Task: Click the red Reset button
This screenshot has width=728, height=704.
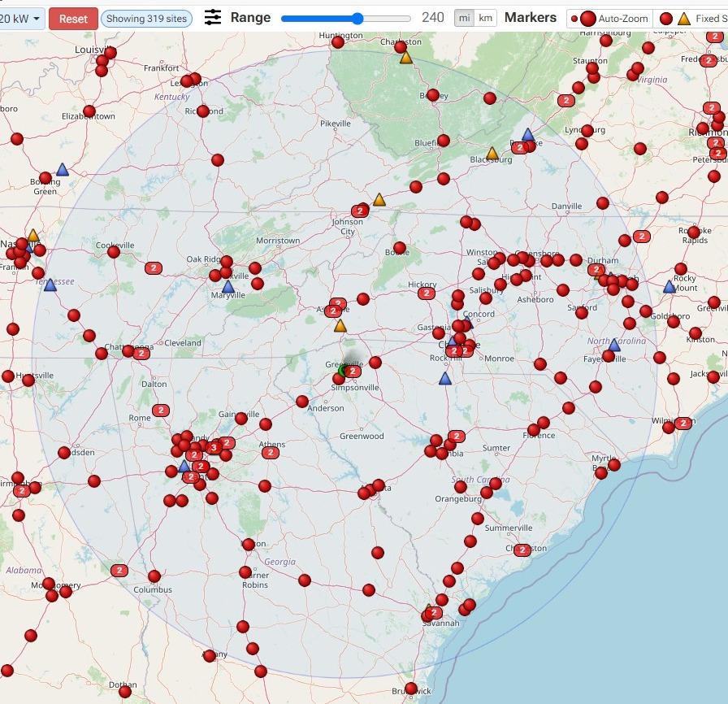Action: point(73,19)
